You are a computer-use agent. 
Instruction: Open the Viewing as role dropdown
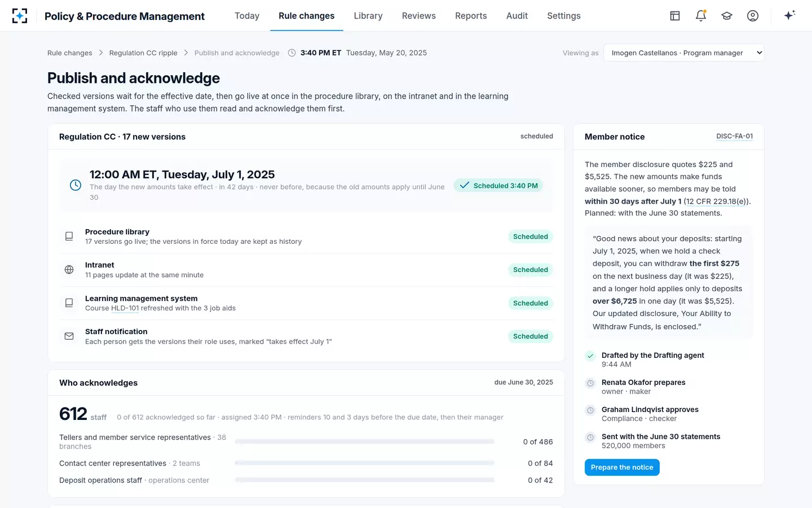[684, 53]
